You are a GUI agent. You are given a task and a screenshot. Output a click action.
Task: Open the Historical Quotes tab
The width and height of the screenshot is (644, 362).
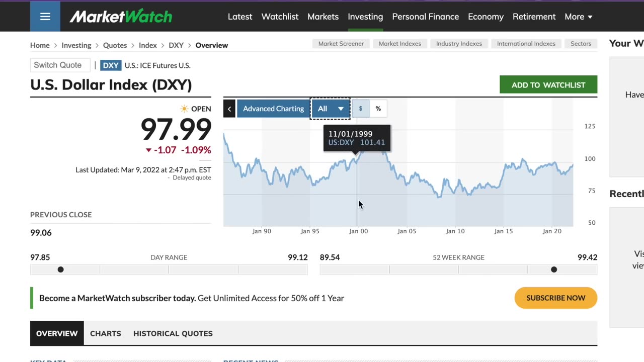(x=173, y=333)
